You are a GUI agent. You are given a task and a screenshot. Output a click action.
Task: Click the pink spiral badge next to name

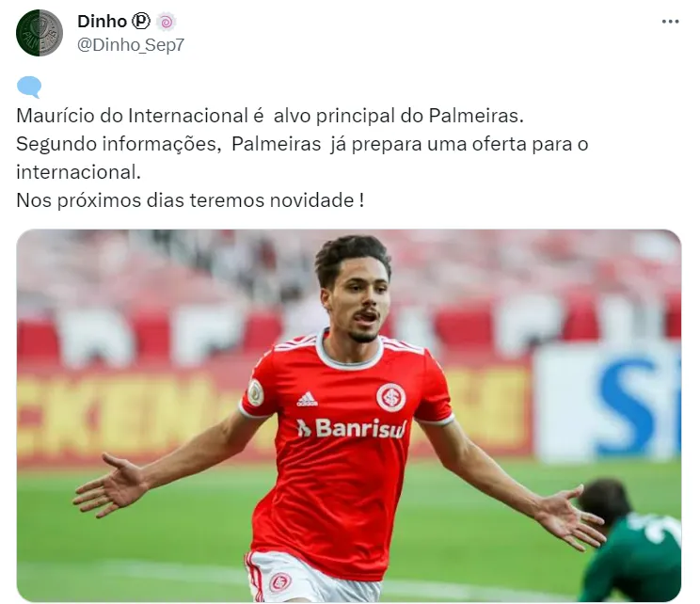(167, 22)
